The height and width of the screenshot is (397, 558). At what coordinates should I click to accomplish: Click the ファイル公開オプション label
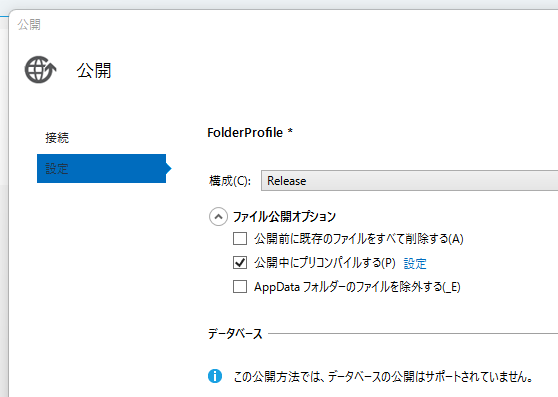(284, 217)
